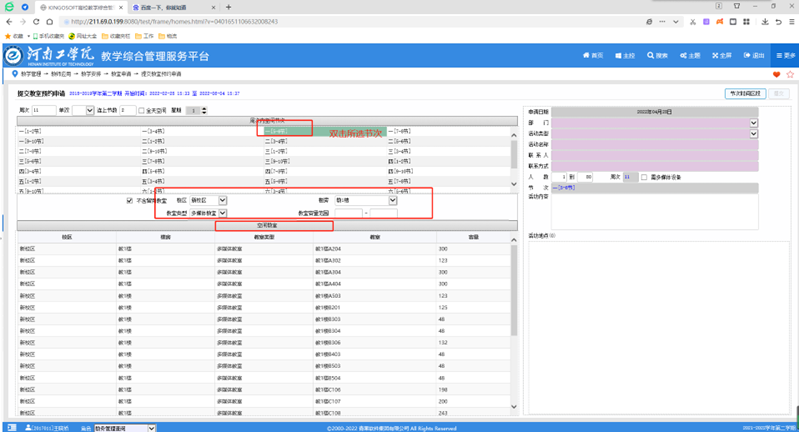The height and width of the screenshot is (432, 799).
Task: Click the 退出 logout icon
Action: point(753,56)
